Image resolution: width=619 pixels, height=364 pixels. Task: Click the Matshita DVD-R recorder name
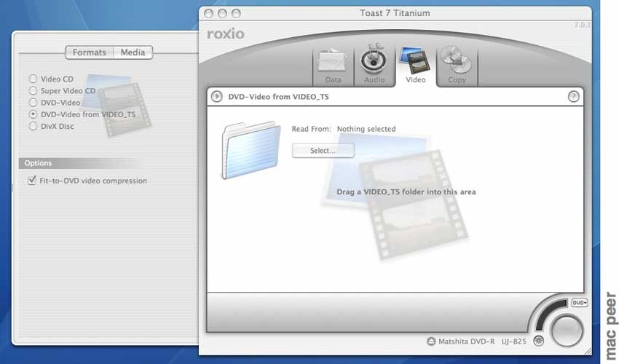466,341
